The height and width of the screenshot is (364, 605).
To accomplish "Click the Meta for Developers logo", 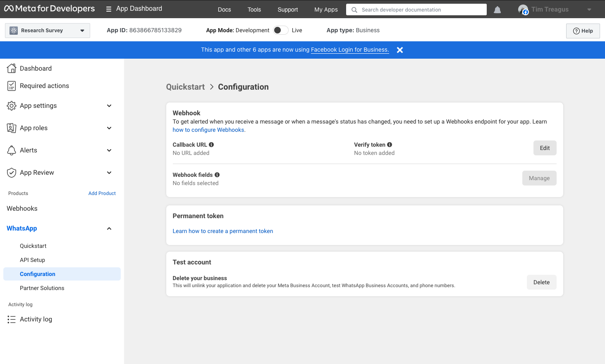I will 49,9.
